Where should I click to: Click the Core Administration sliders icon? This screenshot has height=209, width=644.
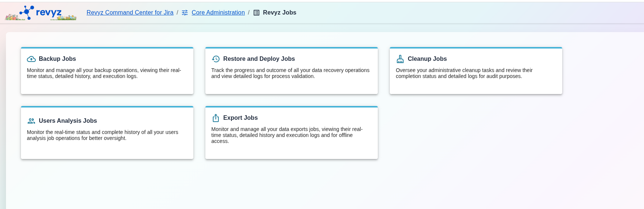tap(185, 13)
